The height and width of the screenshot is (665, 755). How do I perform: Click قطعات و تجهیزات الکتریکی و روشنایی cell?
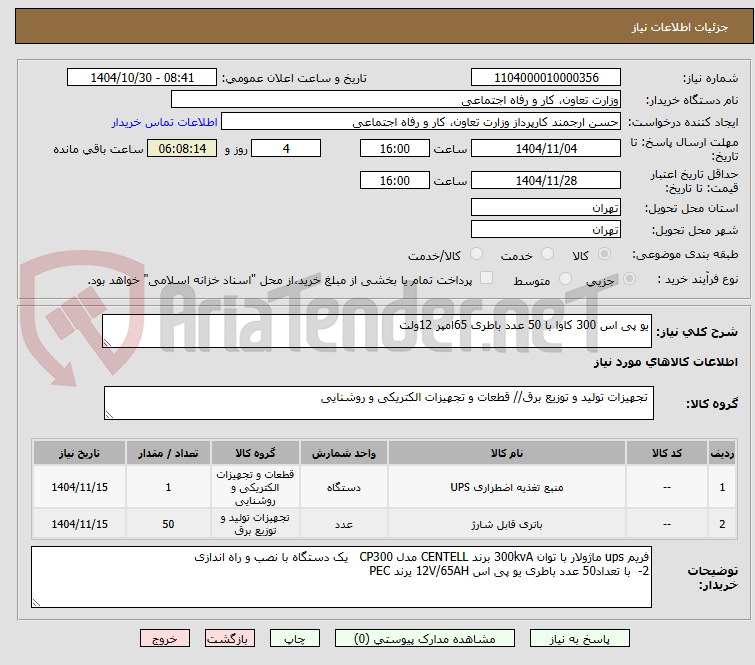255,487
